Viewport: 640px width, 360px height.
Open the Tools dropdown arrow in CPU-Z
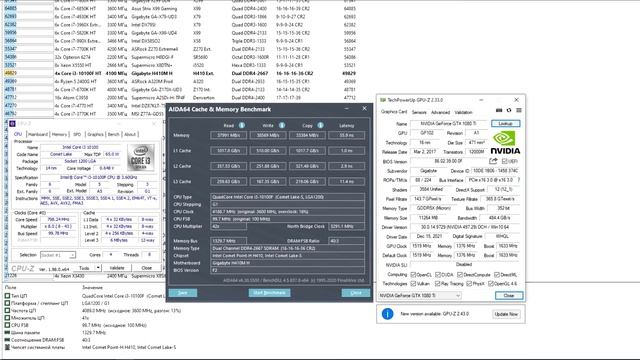point(98,268)
